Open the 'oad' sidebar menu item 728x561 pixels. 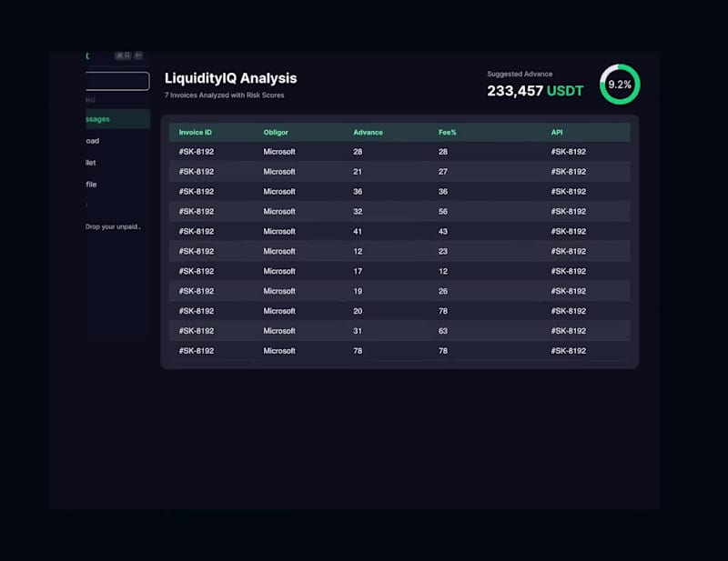coord(93,141)
